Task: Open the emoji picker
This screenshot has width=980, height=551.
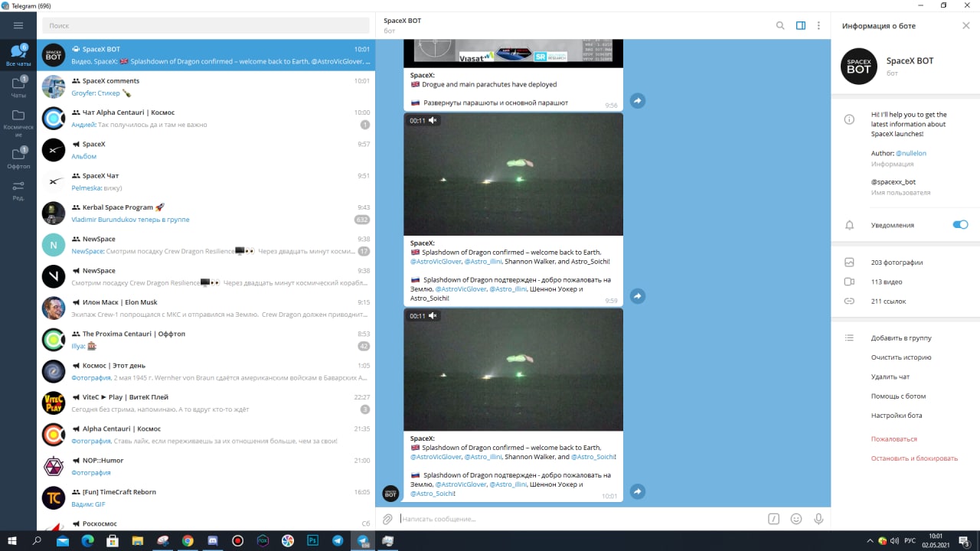Action: pos(796,519)
